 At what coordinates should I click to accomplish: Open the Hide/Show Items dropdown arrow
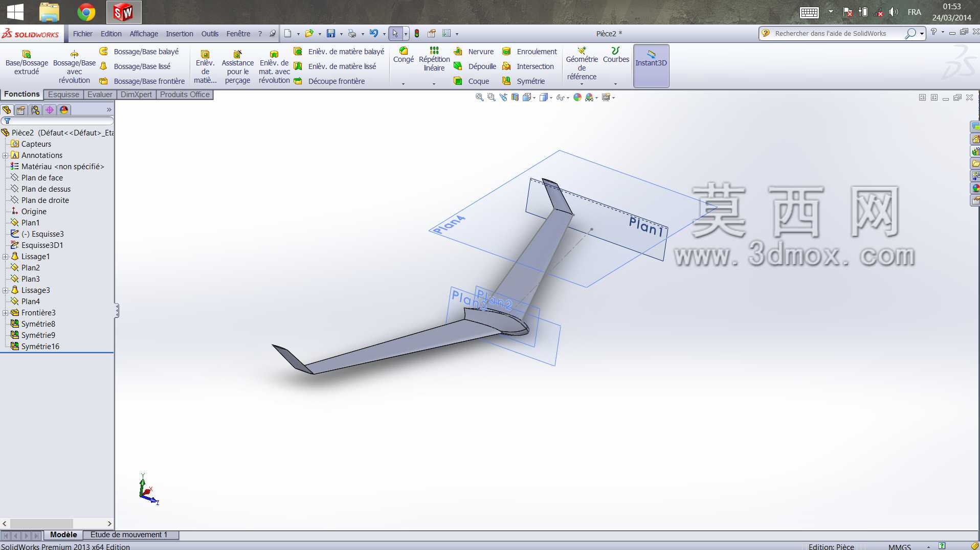(x=568, y=98)
